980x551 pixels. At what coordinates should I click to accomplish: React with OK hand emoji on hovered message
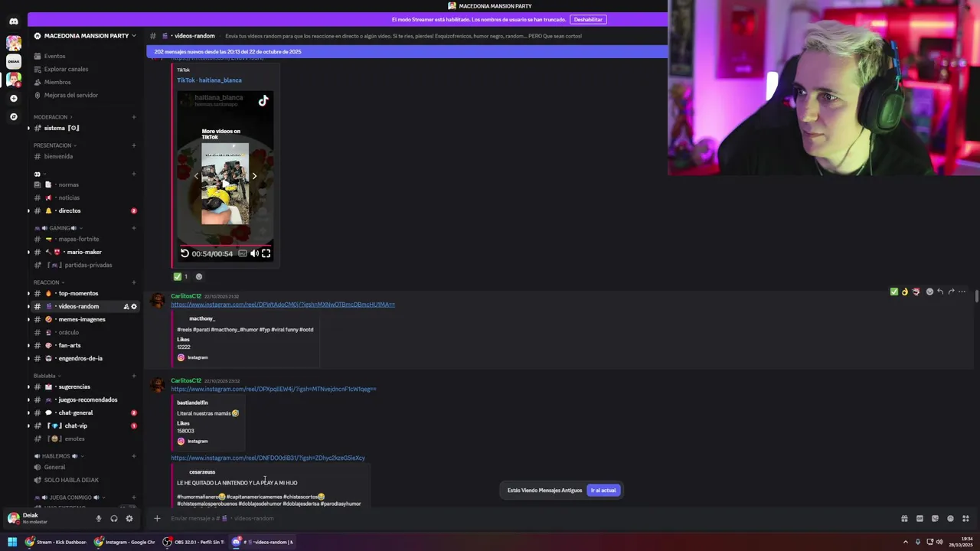point(904,292)
